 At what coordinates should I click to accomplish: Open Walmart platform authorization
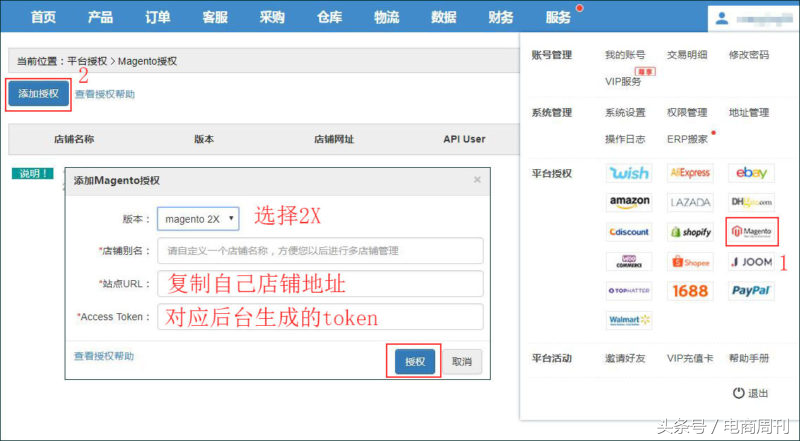pos(629,320)
